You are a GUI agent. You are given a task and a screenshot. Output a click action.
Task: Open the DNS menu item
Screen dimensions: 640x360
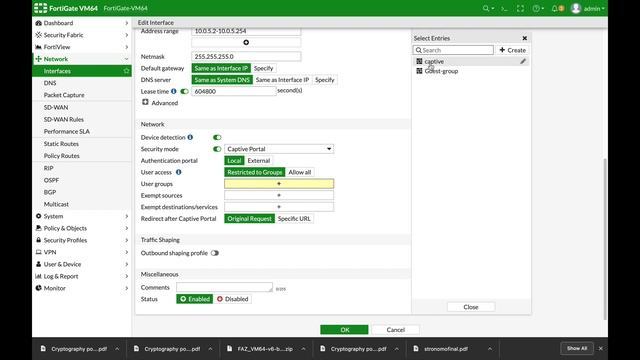click(x=50, y=83)
